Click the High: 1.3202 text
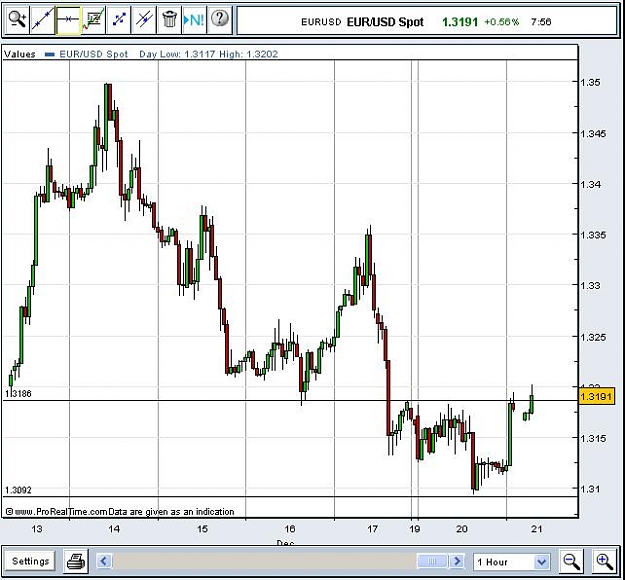Screen dimensions: 625x580 (x=248, y=54)
